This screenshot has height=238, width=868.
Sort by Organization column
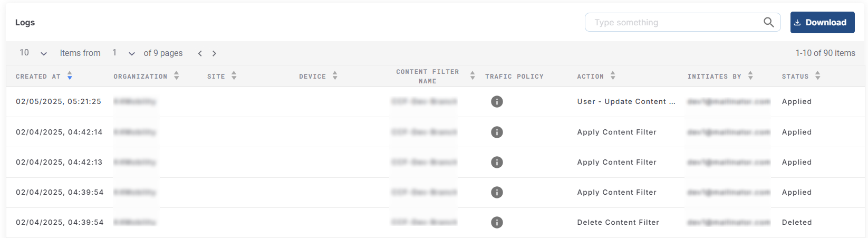(177, 76)
